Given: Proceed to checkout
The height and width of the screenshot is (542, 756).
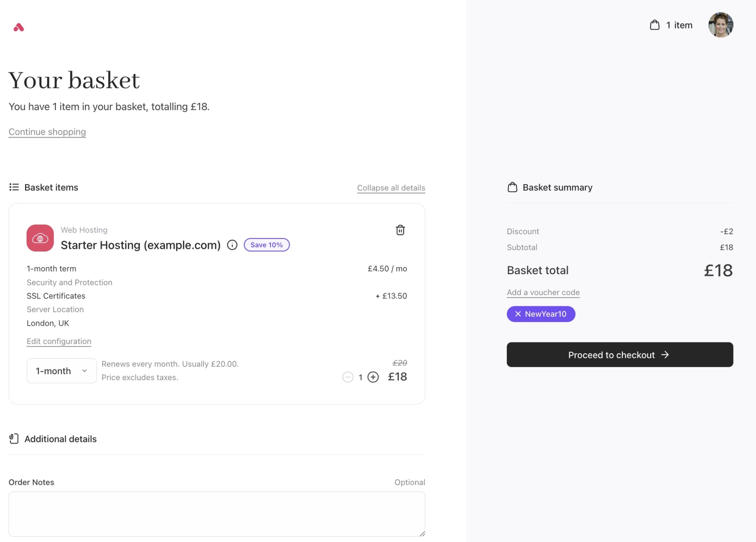Looking at the screenshot, I should 620,354.
